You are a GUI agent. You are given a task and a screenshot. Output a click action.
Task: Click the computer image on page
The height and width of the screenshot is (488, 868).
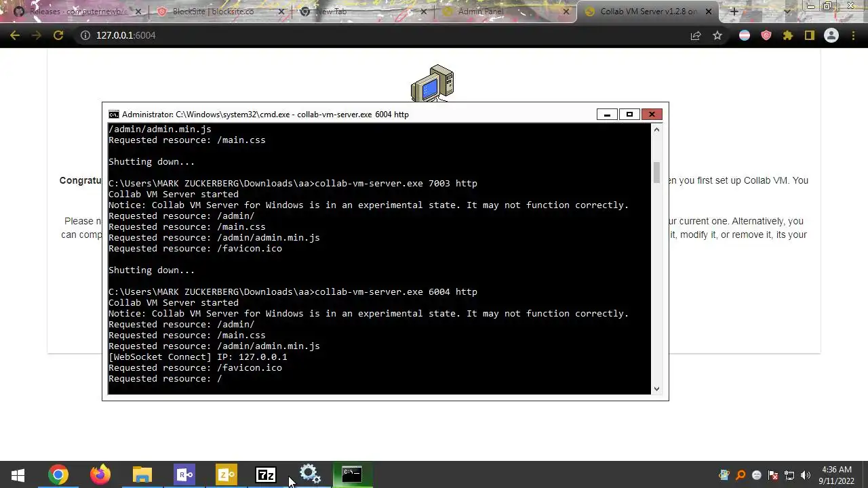tap(432, 83)
